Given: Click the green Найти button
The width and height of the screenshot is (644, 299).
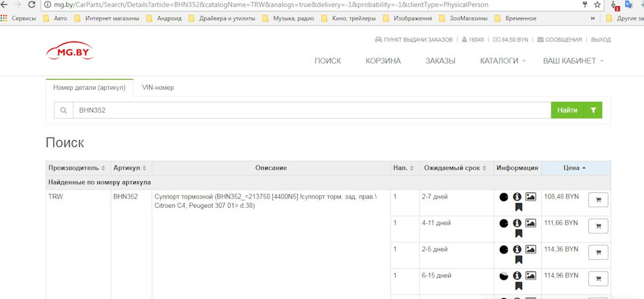Looking at the screenshot, I should coord(568,110).
